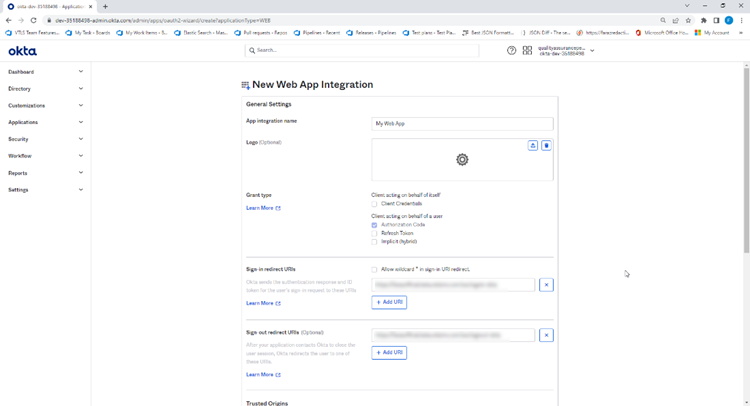Remove the sign-in redirect URI
Image resolution: width=750 pixels, height=406 pixels.
[546, 285]
